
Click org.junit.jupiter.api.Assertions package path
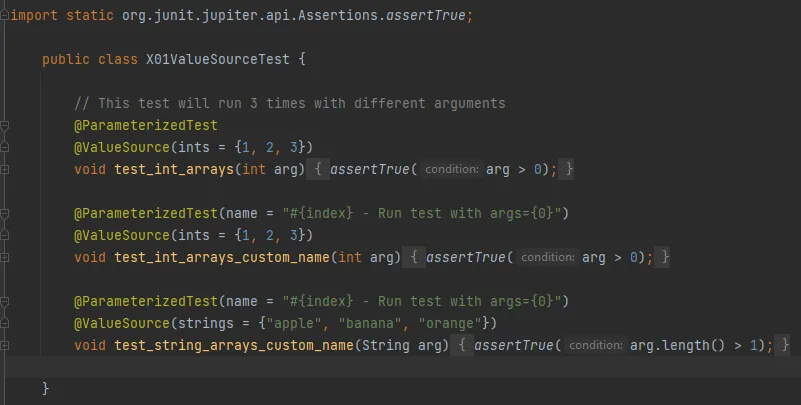point(250,15)
